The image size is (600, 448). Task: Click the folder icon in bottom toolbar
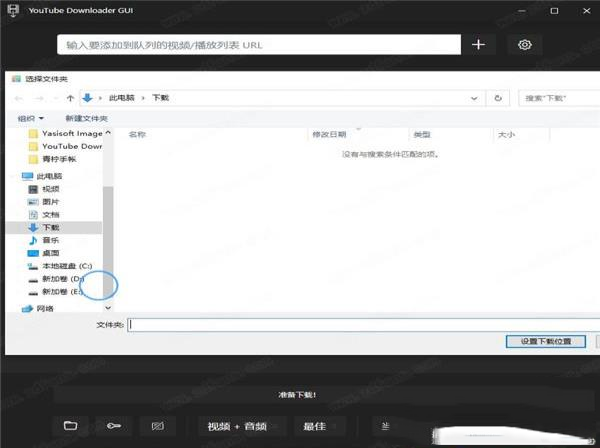pos(70,426)
